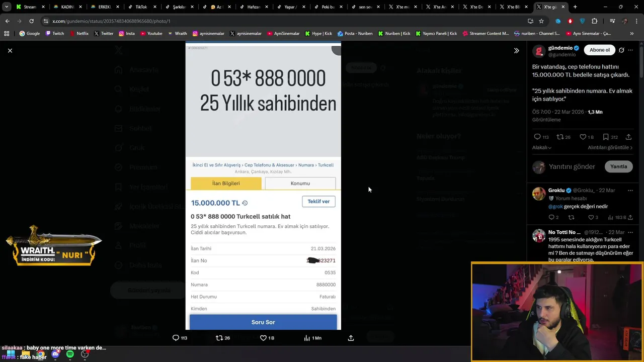Open the browser extensions puzzle icon
The width and height of the screenshot is (644, 362).
point(595,21)
